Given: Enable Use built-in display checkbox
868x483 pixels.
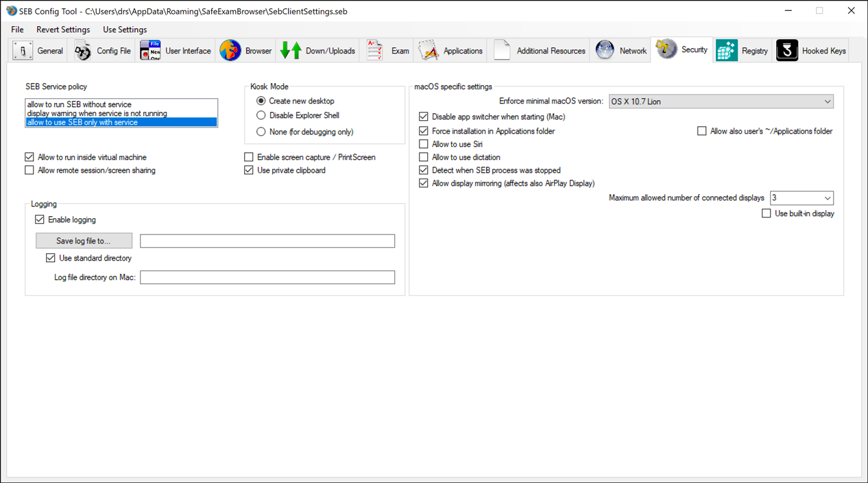Looking at the screenshot, I should click(767, 213).
